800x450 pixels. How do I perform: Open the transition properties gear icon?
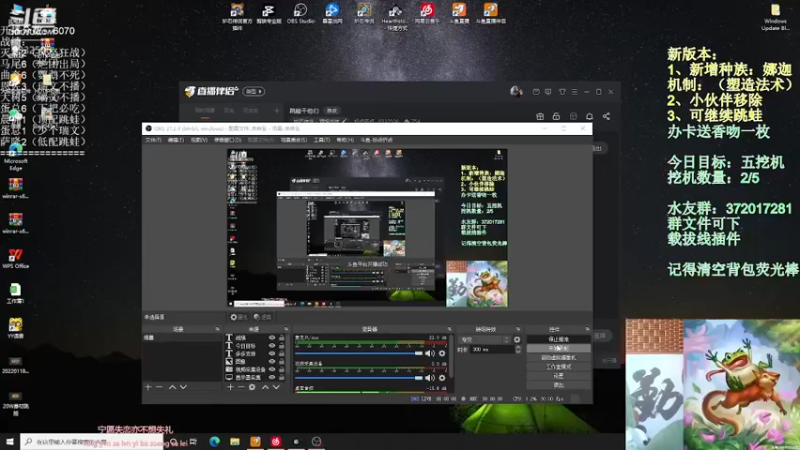click(x=517, y=339)
